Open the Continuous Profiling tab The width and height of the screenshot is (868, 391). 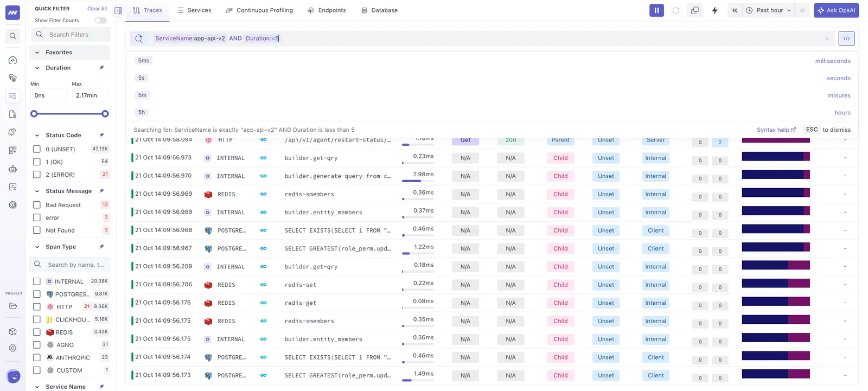click(x=259, y=10)
